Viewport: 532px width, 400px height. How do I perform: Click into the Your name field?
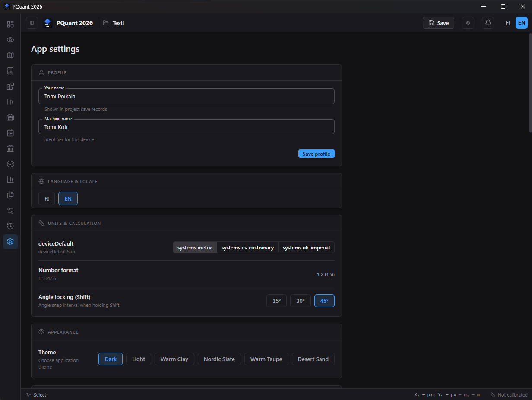[187, 96]
